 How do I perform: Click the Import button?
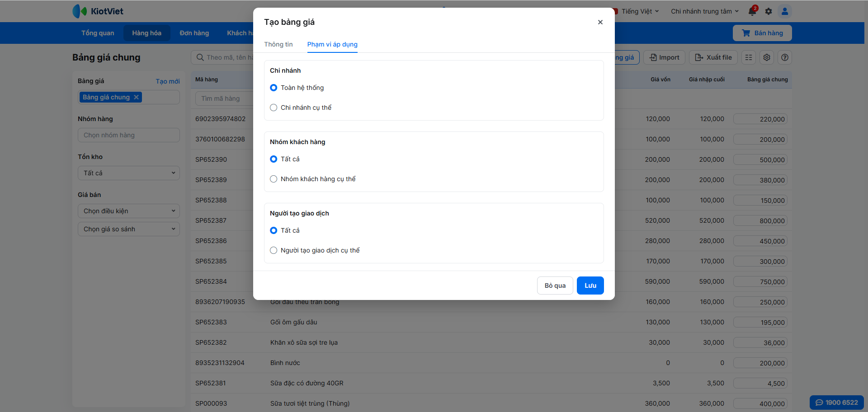point(665,57)
